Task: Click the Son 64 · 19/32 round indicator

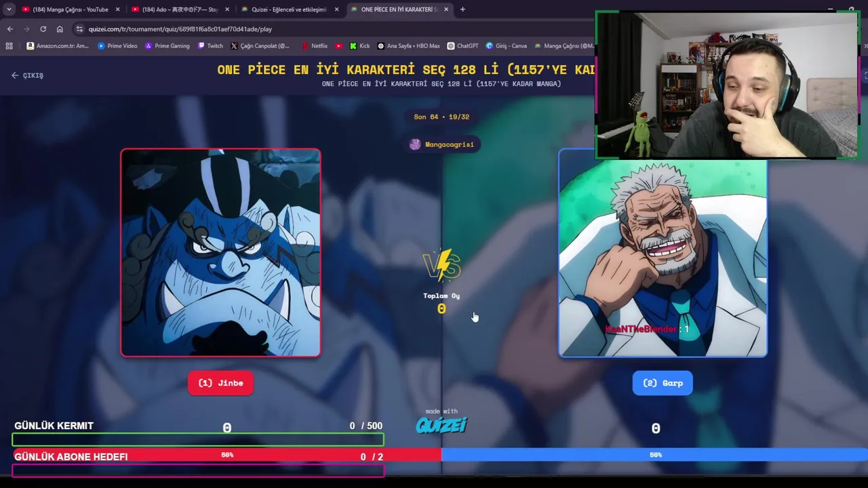Action: [x=441, y=117]
